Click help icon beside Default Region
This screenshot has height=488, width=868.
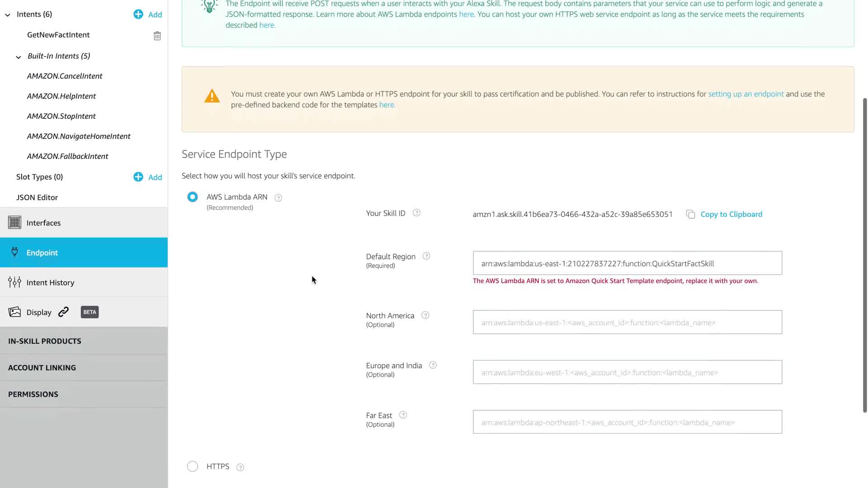point(426,256)
